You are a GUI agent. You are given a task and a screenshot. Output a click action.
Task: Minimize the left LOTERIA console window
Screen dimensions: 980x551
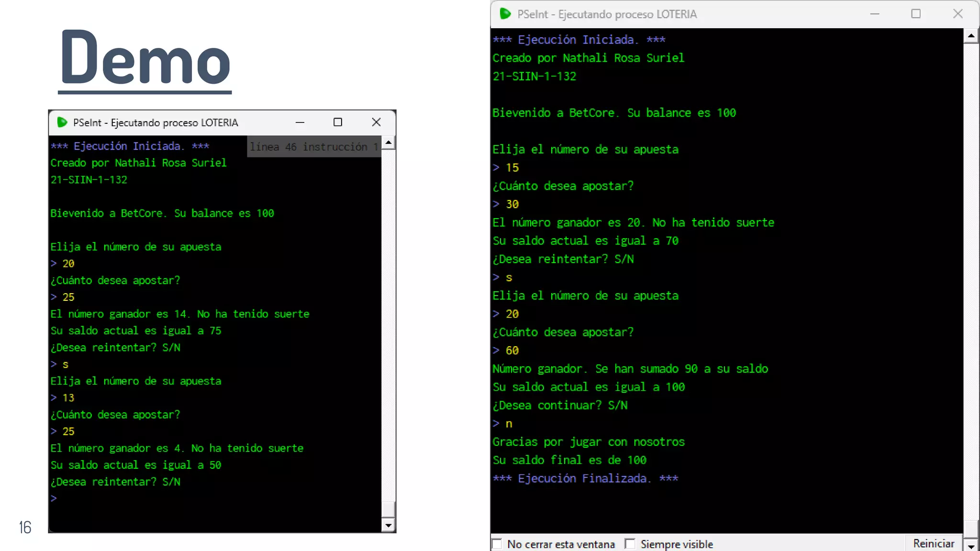click(x=300, y=122)
